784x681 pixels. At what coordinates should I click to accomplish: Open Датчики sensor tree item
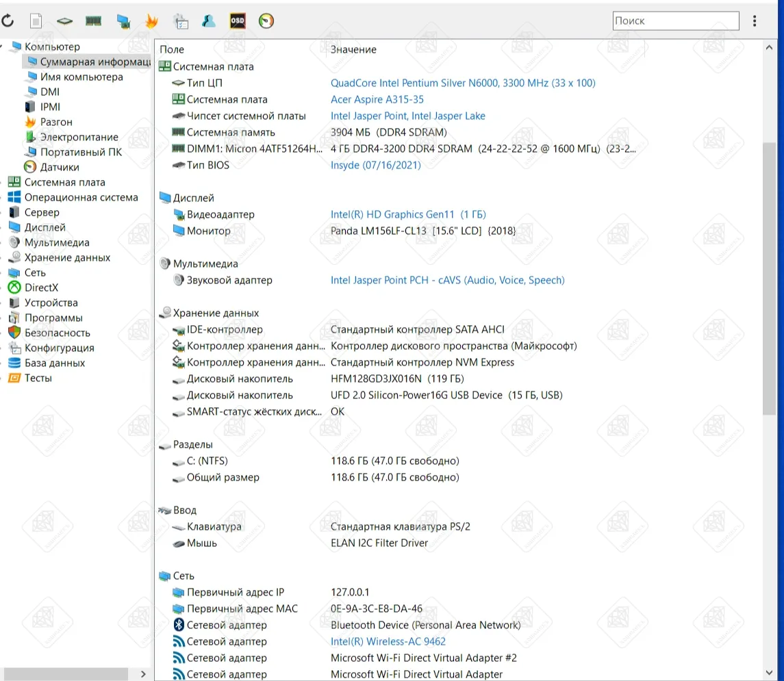click(x=60, y=167)
